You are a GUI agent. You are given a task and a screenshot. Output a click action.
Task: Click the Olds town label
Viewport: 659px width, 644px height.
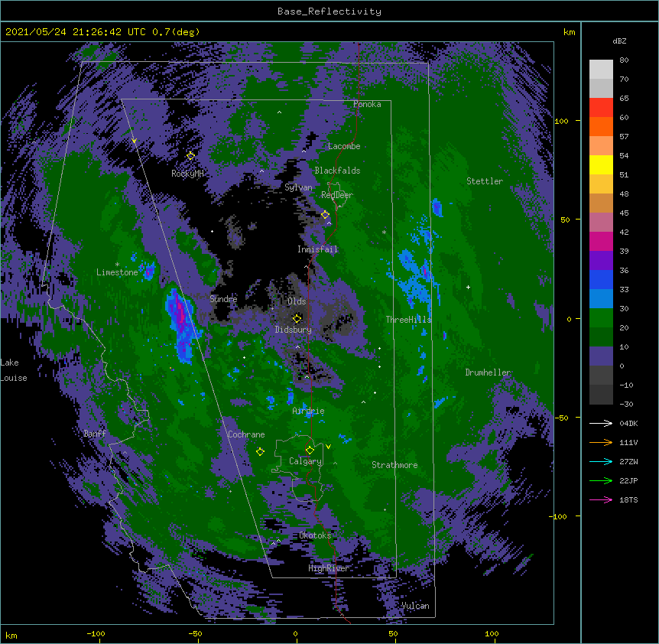click(297, 301)
